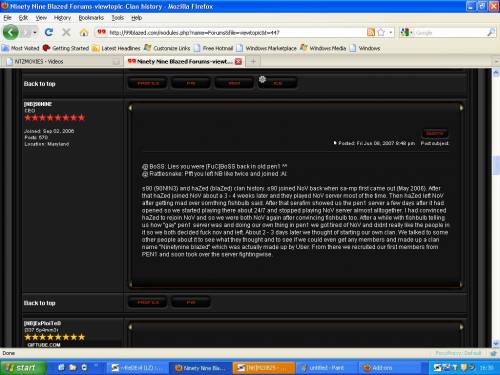Click inside the URL address field
Viewport: 500px width, 375px height.
(233, 32)
